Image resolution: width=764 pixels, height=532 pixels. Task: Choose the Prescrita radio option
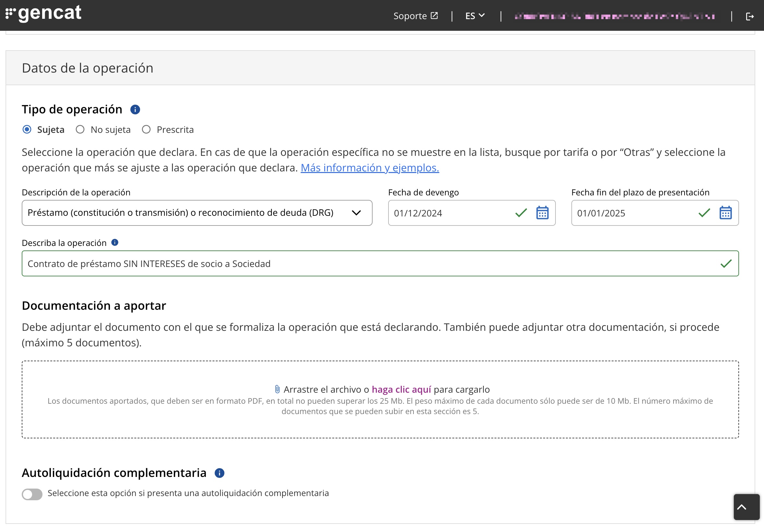[146, 129]
